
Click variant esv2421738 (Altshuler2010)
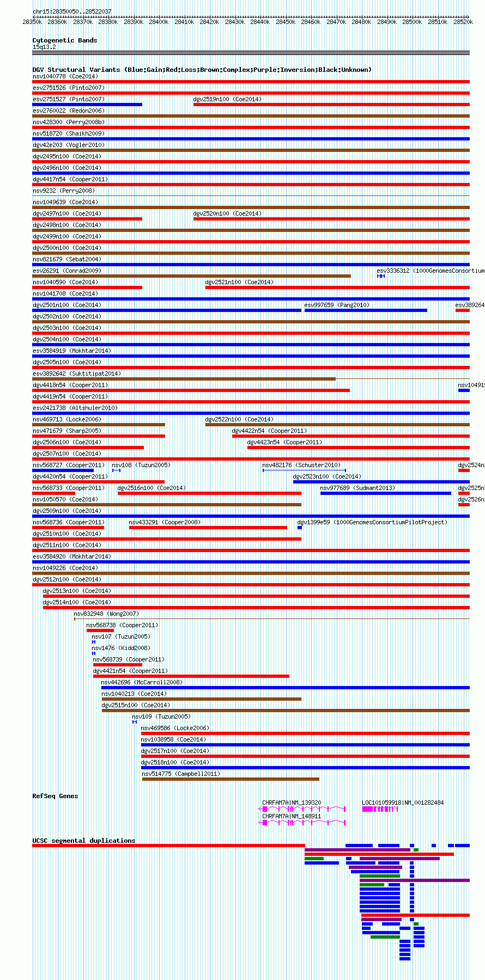(x=75, y=408)
